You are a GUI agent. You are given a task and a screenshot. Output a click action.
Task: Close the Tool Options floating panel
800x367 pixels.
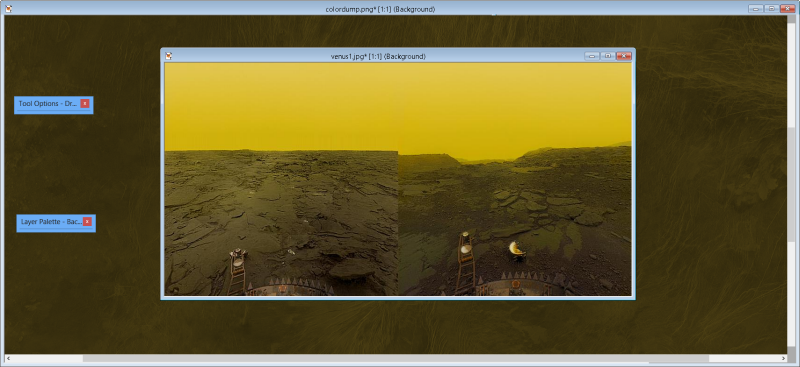tap(85, 104)
